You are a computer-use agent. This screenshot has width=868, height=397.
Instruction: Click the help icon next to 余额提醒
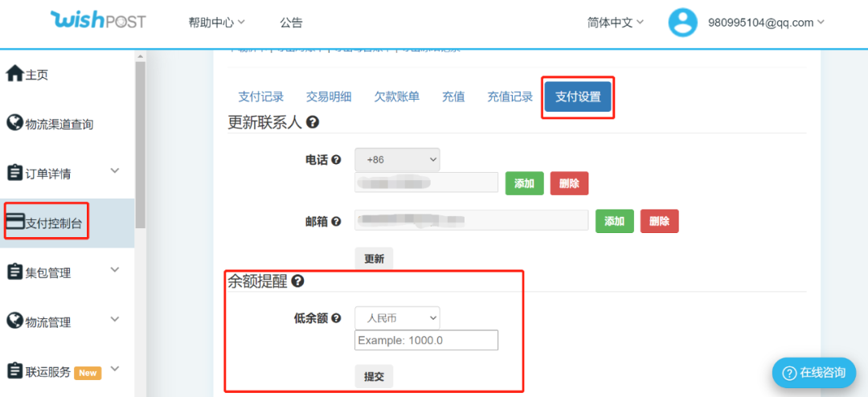(x=297, y=282)
